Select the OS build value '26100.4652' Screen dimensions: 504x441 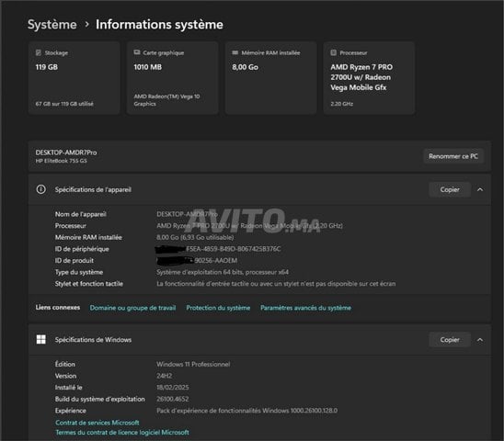tap(173, 399)
